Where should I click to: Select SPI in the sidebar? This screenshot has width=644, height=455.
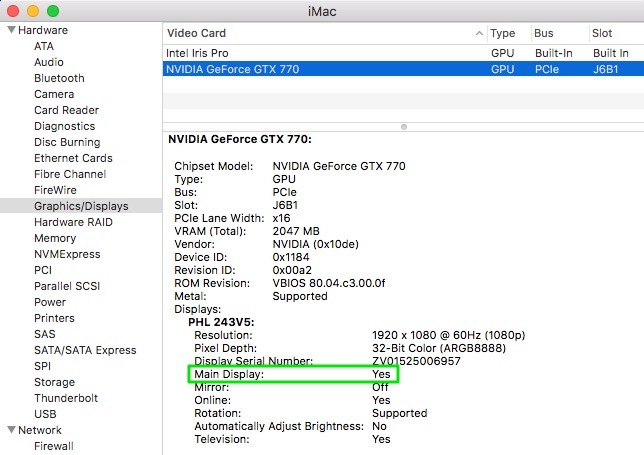42,366
